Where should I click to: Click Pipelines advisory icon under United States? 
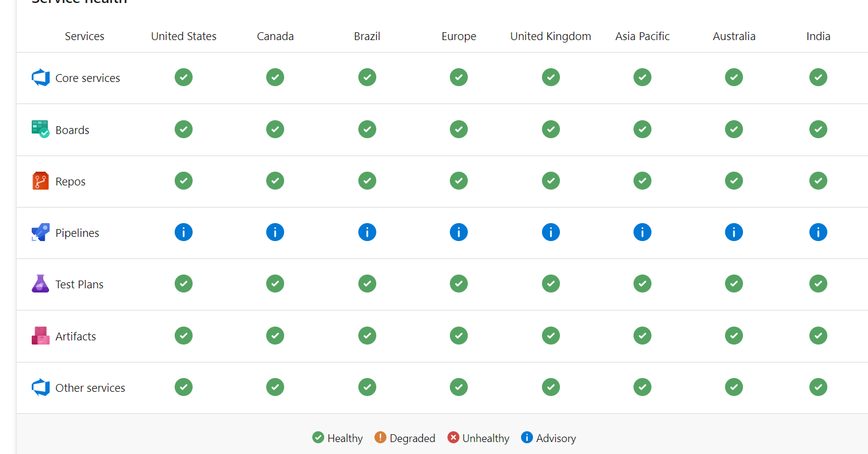click(184, 232)
